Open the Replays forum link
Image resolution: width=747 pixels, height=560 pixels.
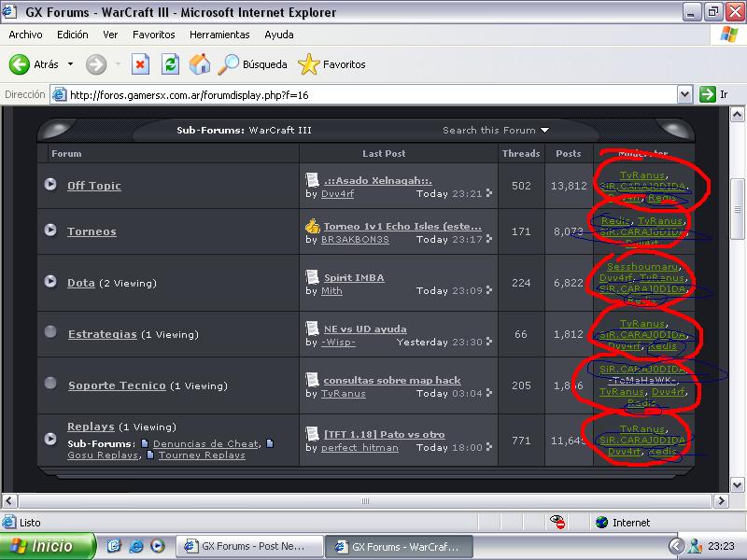click(91, 427)
